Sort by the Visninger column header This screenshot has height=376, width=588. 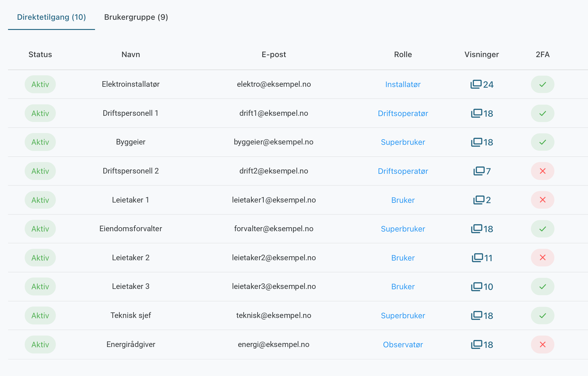click(x=482, y=54)
